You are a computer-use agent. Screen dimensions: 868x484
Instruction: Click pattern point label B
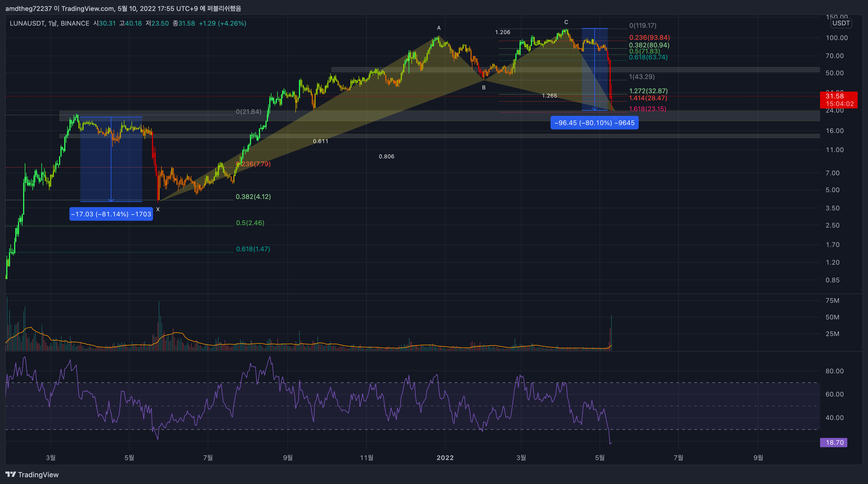[484, 88]
